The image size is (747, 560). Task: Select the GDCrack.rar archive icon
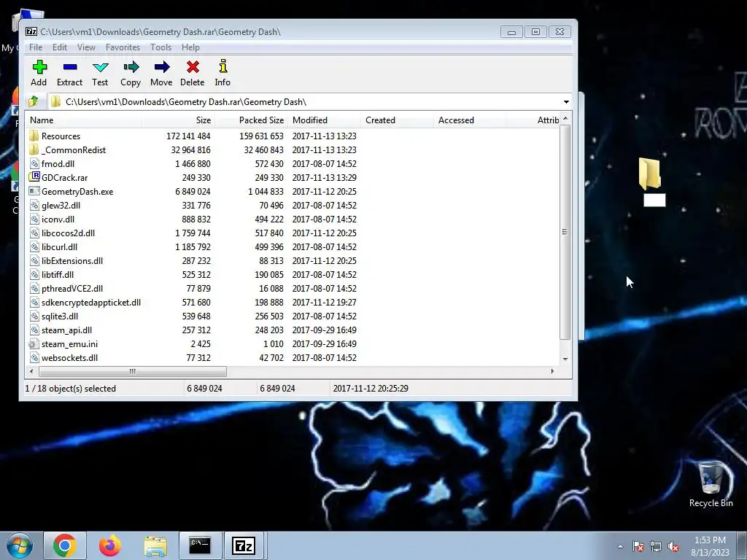click(34, 177)
